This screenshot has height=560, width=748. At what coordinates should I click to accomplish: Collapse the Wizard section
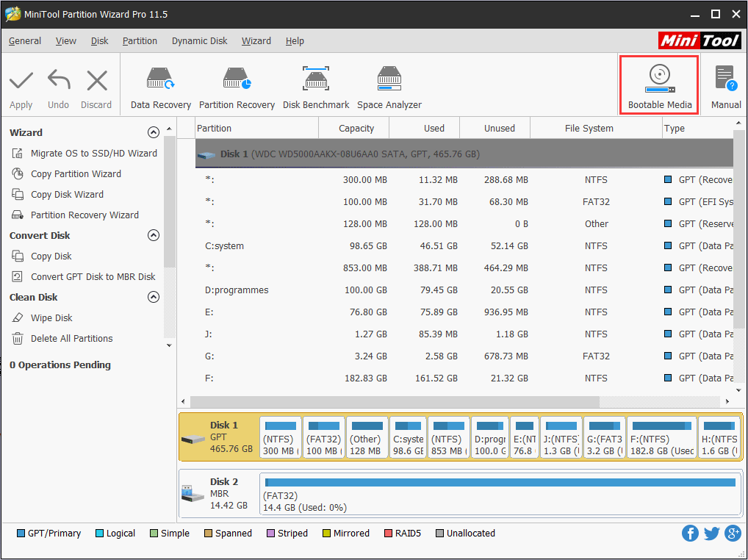click(x=153, y=132)
